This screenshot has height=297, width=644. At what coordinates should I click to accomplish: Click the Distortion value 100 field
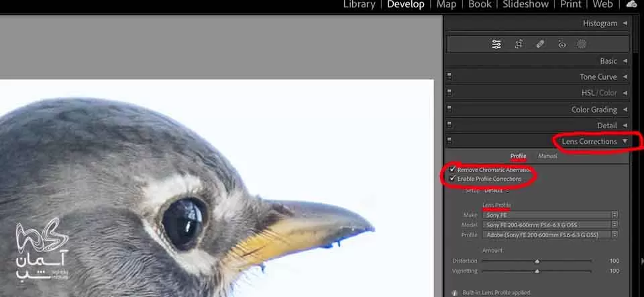(x=614, y=261)
